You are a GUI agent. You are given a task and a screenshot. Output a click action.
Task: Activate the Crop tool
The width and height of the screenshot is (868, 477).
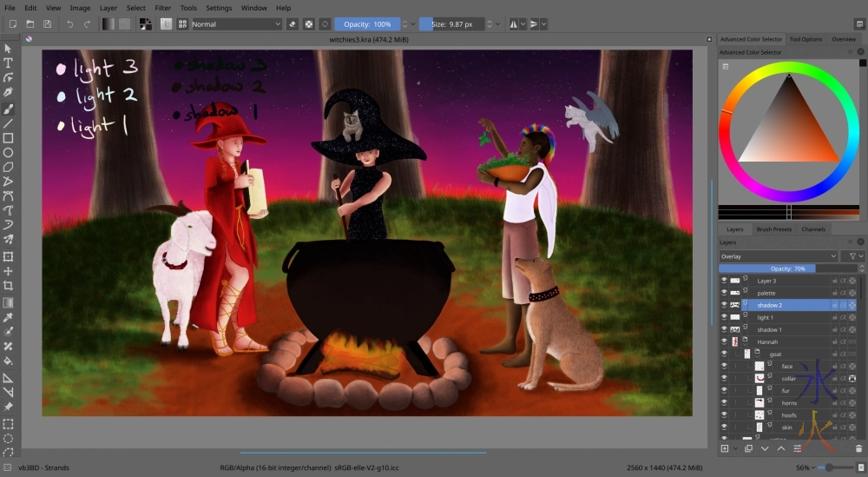click(9, 286)
